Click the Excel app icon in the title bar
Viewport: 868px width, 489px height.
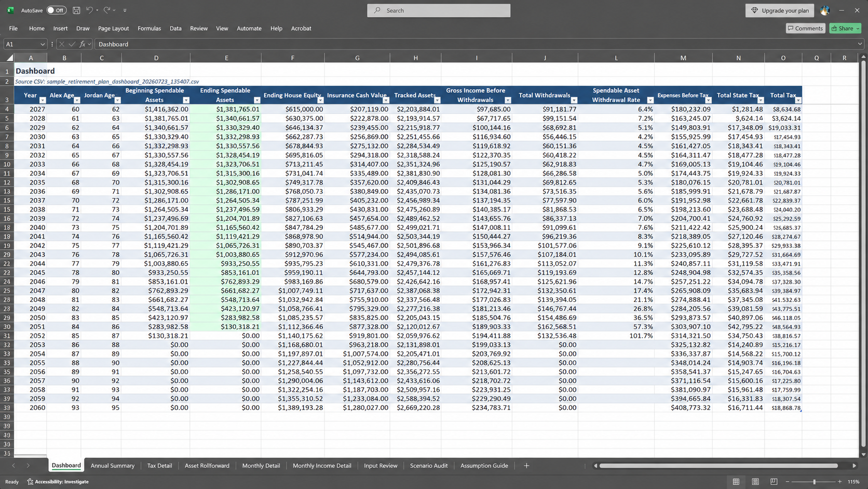click(x=10, y=10)
